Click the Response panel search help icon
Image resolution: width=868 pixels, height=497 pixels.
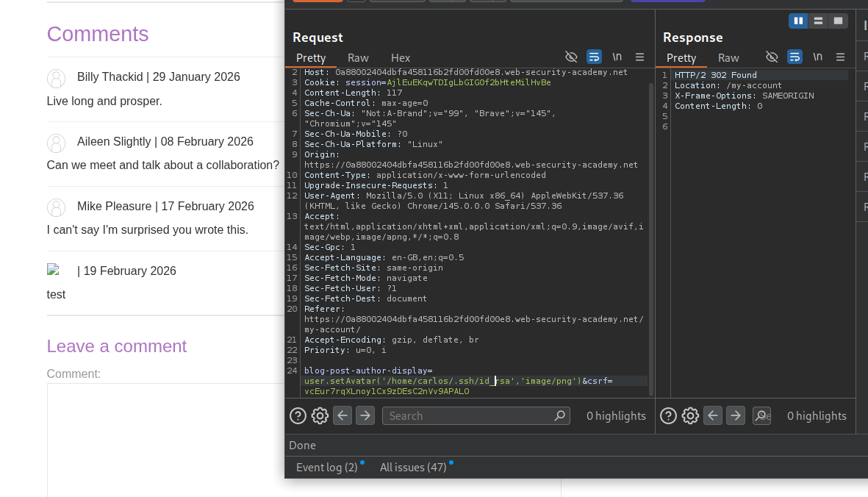[668, 416]
